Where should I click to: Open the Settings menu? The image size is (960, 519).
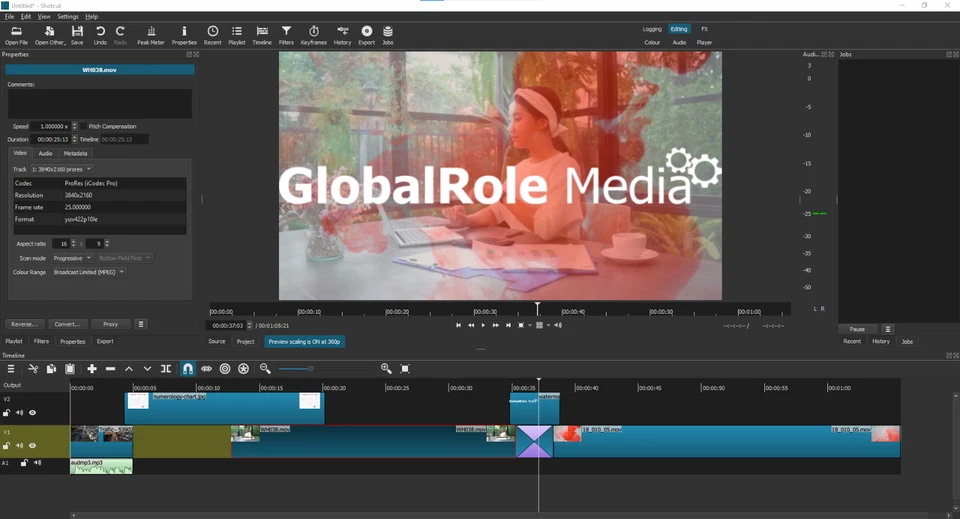point(67,17)
